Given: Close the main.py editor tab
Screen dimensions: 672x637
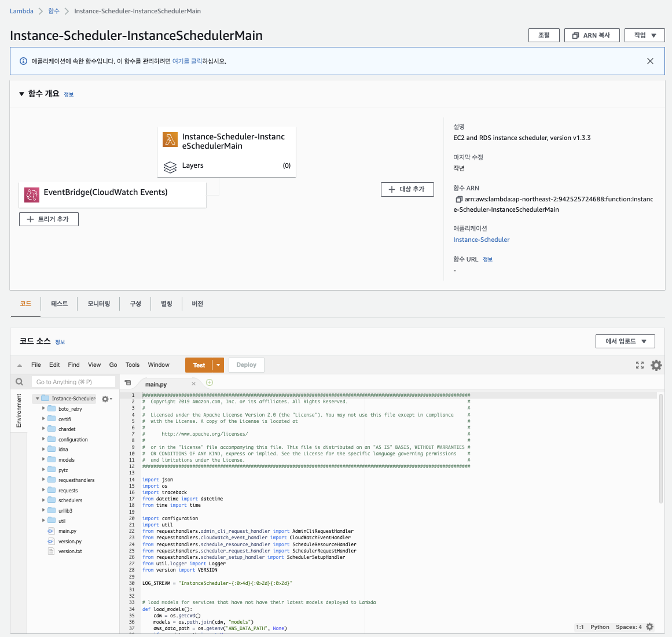Looking at the screenshot, I should click(x=193, y=384).
